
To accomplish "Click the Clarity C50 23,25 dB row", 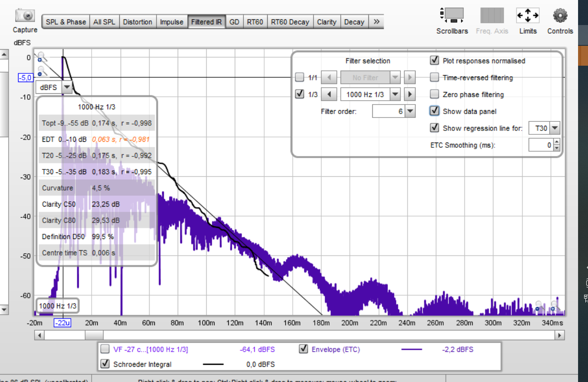I will tap(96, 204).
